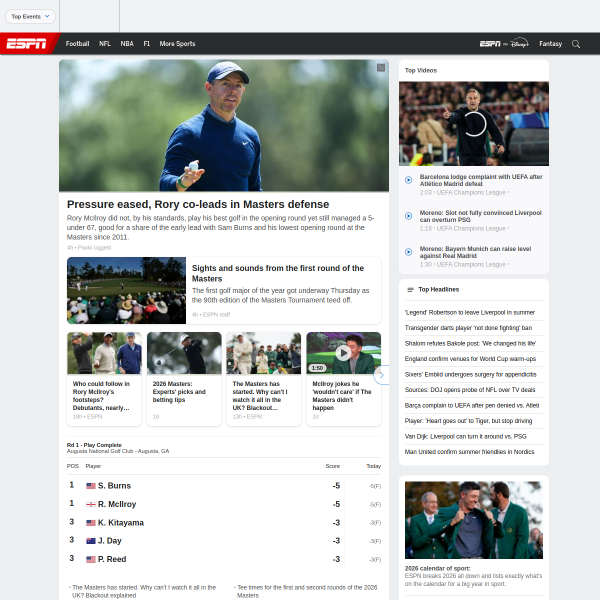Click the Rory McIlroy hero image
The image size is (600, 600).
(x=224, y=126)
